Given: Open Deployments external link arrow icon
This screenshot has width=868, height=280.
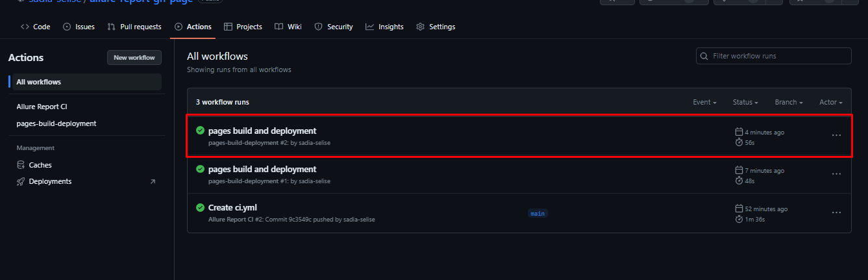Looking at the screenshot, I should tap(153, 181).
